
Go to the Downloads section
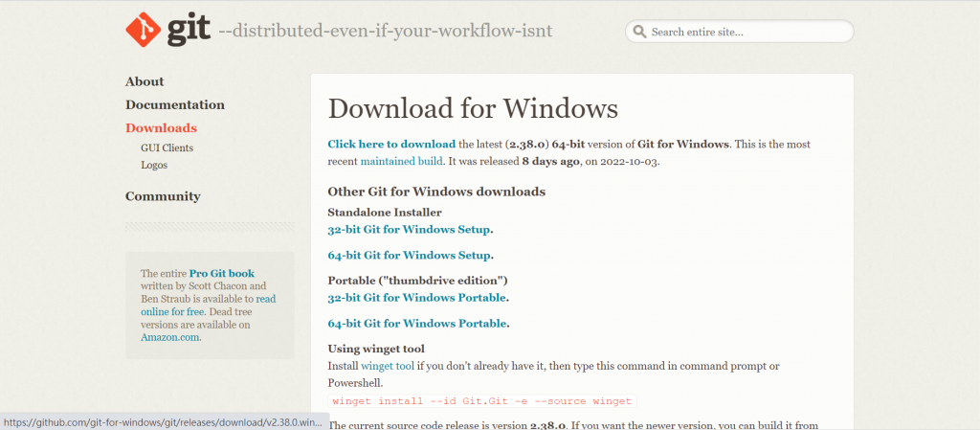[x=161, y=128]
